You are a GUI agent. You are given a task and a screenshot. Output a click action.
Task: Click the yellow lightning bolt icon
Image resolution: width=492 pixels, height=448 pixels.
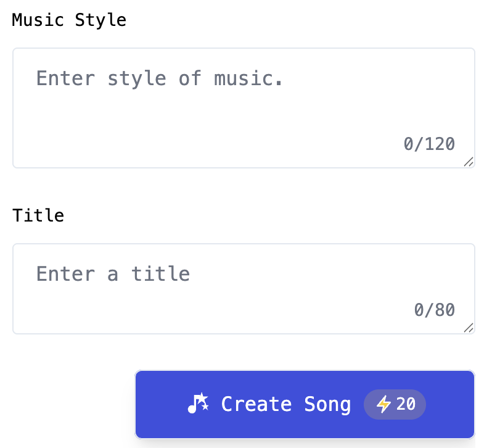tap(383, 405)
